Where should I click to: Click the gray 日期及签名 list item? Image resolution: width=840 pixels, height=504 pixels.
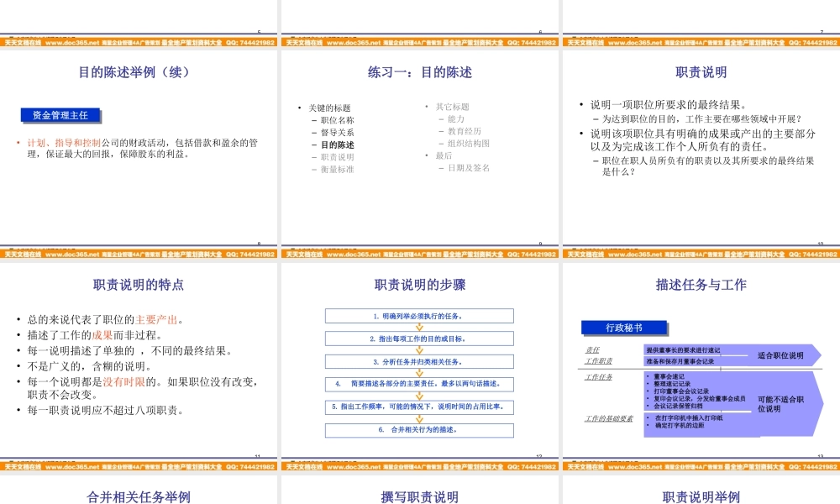click(469, 168)
